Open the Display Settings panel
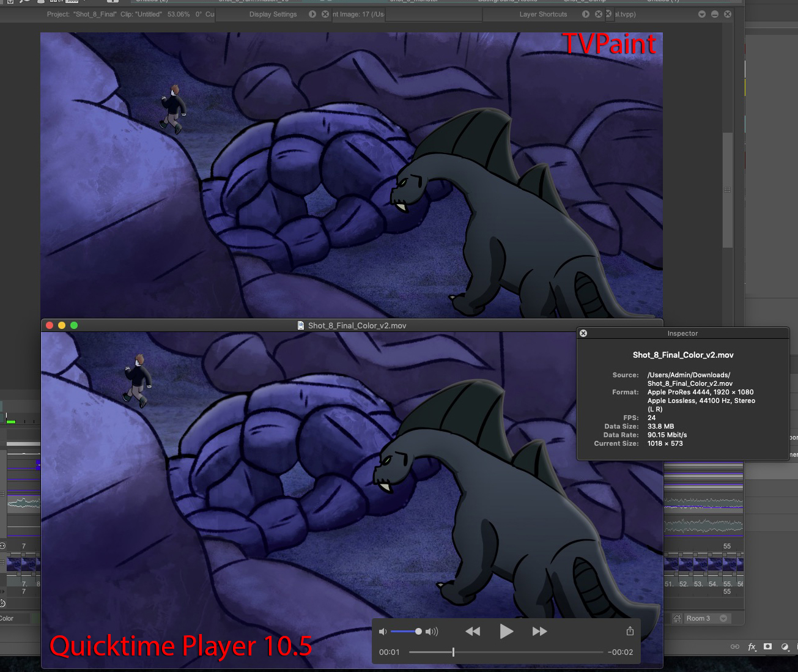 coord(273,14)
